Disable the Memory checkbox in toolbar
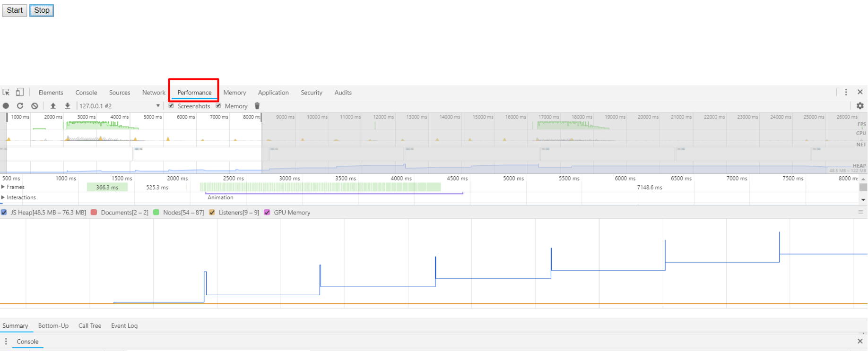This screenshot has height=351, width=868. [218, 106]
